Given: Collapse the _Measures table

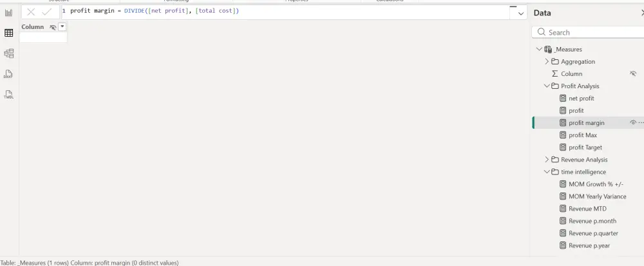Looking at the screenshot, I should (x=539, y=49).
